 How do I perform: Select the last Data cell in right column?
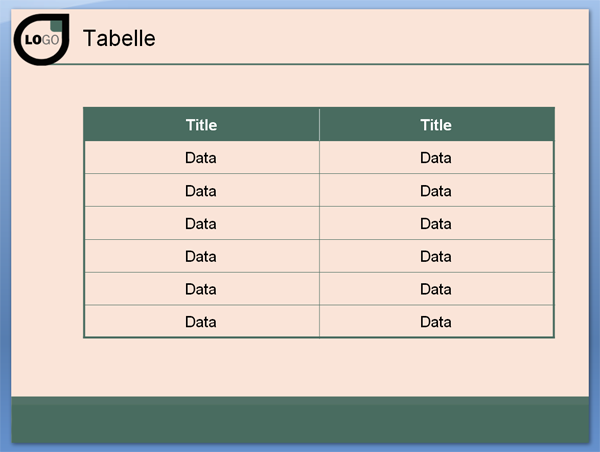pyautogui.click(x=437, y=321)
